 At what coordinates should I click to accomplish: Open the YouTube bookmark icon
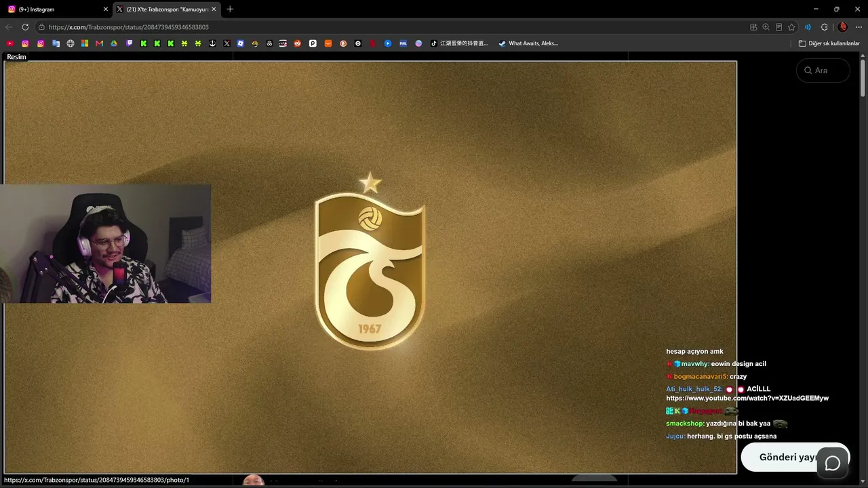(10, 43)
